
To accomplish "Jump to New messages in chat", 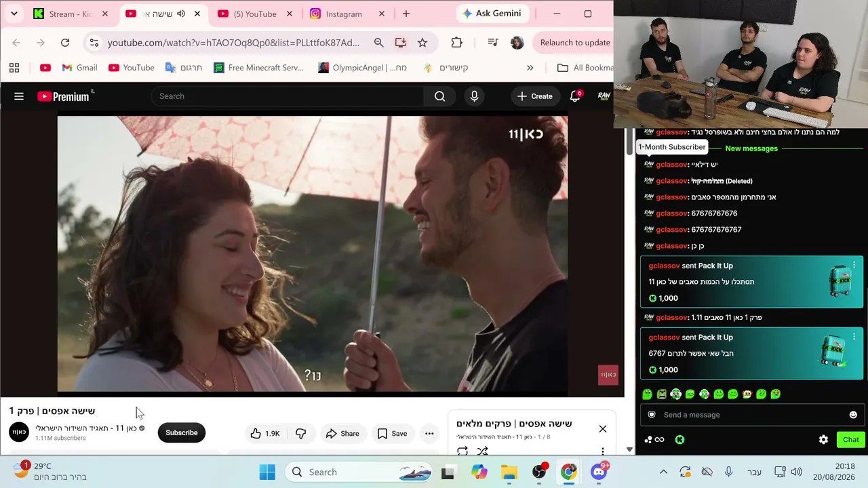I will (x=751, y=148).
